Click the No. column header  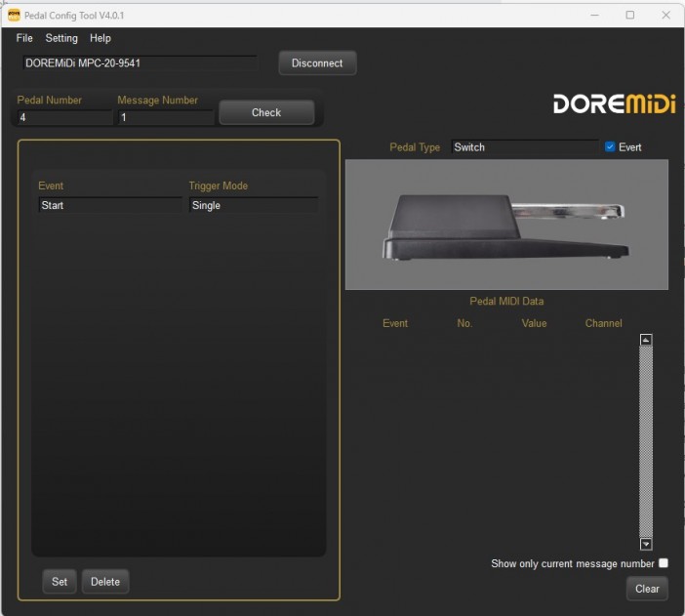[464, 323]
